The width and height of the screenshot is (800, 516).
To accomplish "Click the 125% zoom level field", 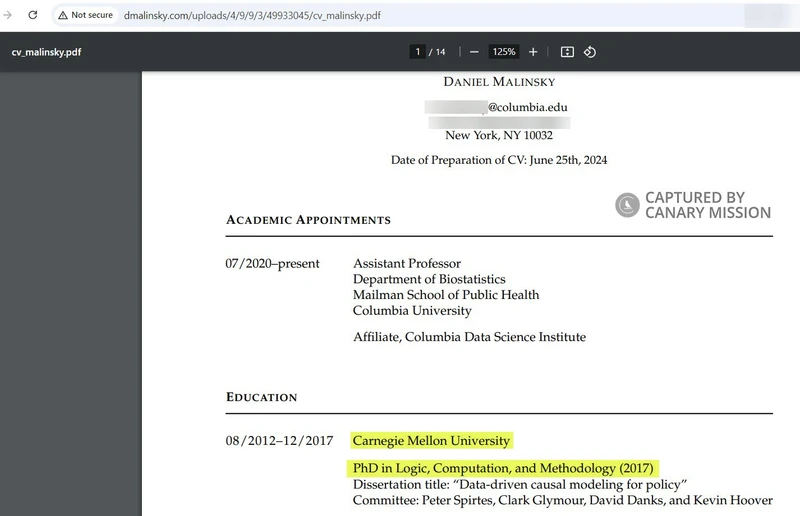I will [503, 52].
